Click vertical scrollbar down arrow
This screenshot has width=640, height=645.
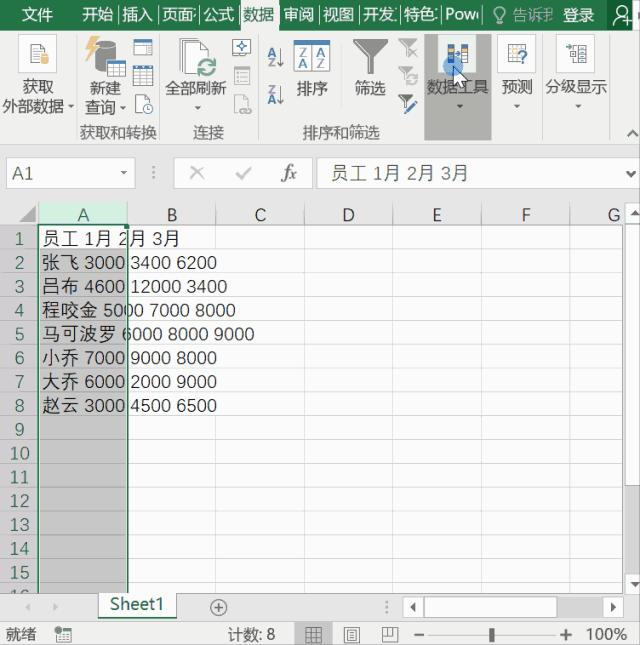tap(634, 585)
